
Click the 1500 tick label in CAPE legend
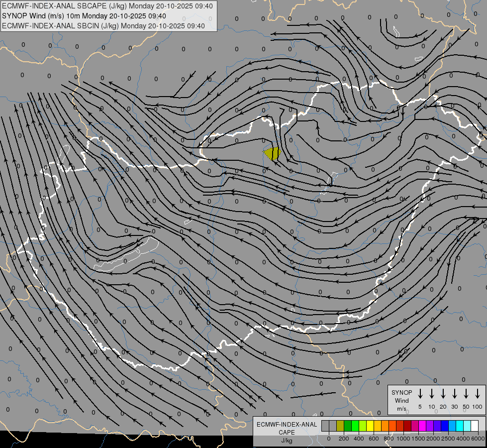click(418, 439)
